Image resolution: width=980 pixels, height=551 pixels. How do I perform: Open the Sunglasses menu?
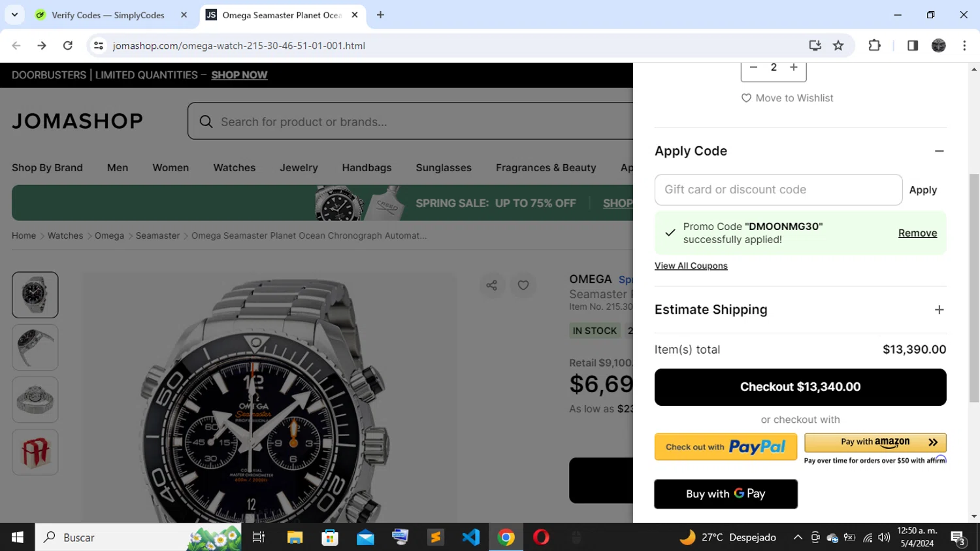click(444, 168)
